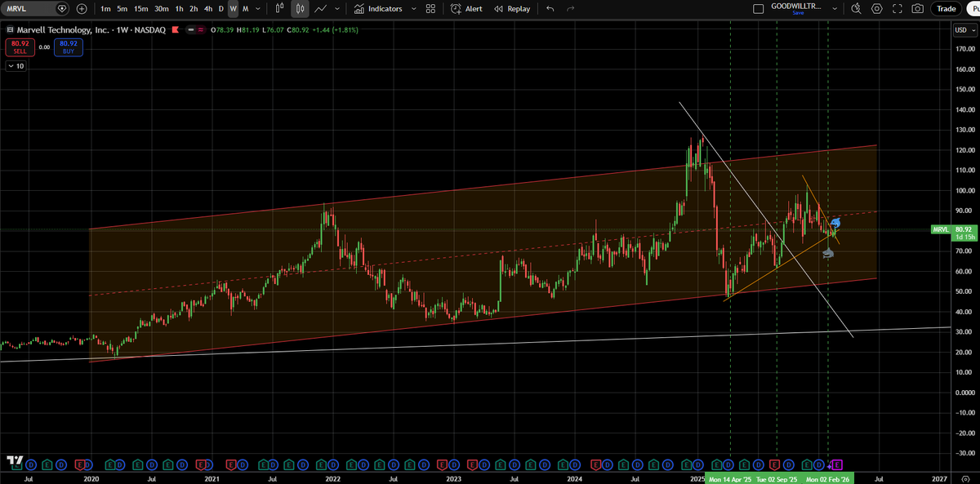Click the Trade button
The height and width of the screenshot is (484, 980).
click(x=946, y=9)
